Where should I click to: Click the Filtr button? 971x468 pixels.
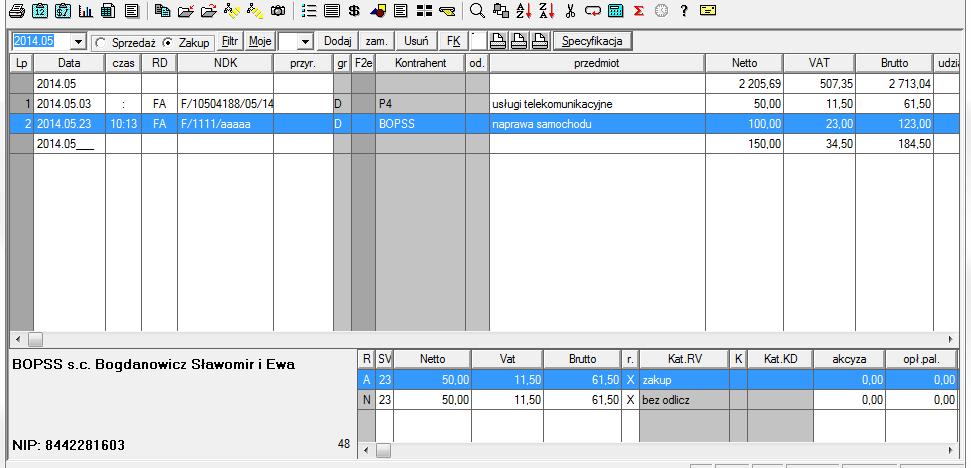tap(229, 42)
